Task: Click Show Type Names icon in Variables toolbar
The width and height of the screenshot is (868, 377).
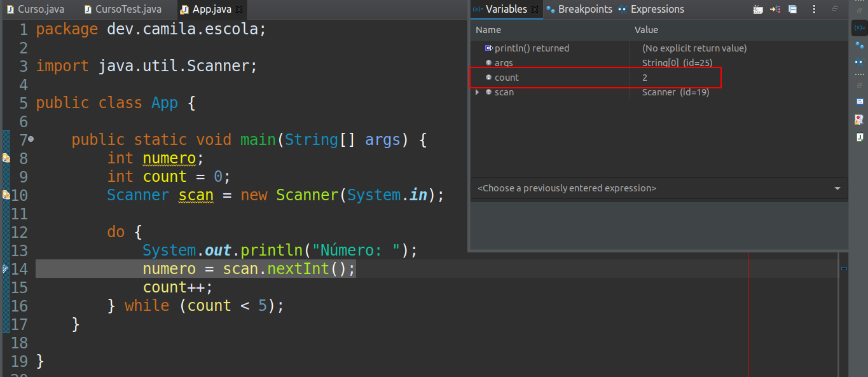Action: [x=757, y=10]
